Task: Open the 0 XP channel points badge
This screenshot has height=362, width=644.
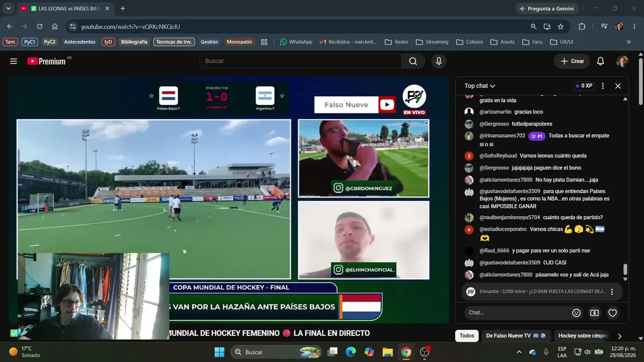Action: (584, 86)
